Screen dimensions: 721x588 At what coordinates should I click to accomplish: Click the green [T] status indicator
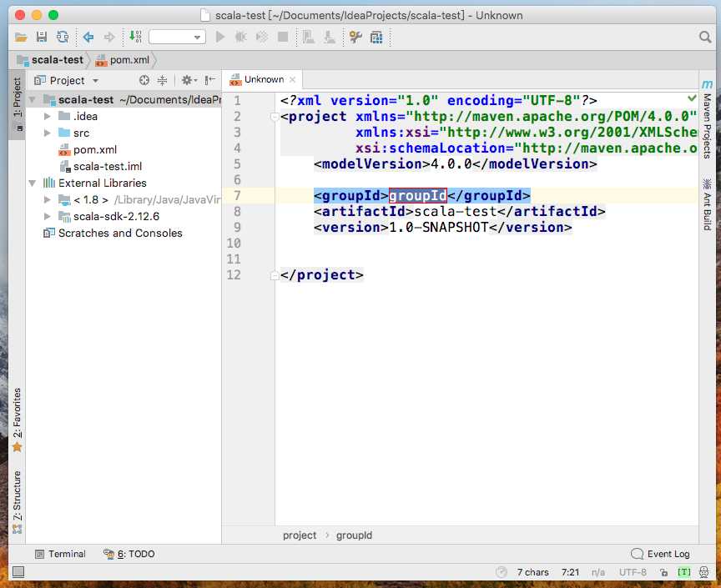pos(684,572)
